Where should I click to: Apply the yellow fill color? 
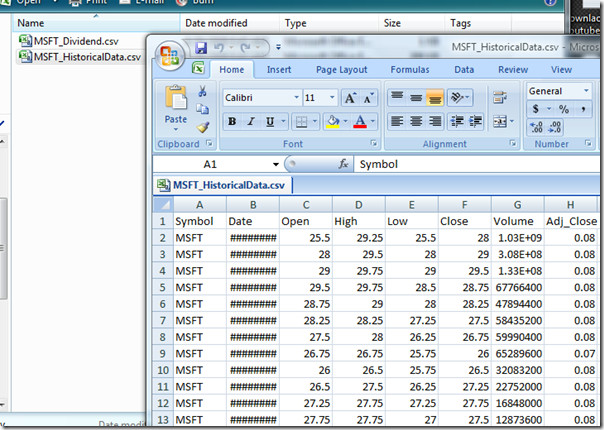click(332, 122)
